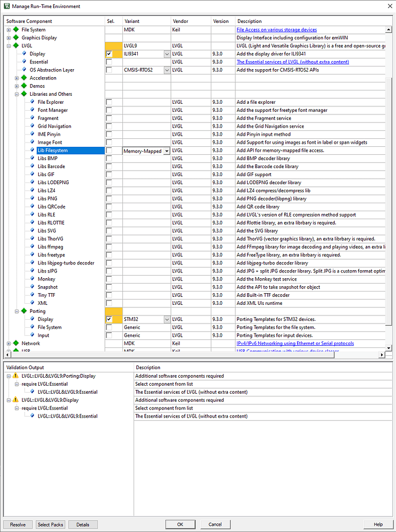The width and height of the screenshot is (396, 532).
Task: Click the Libraries and Others group icon
Action: tap(24, 94)
